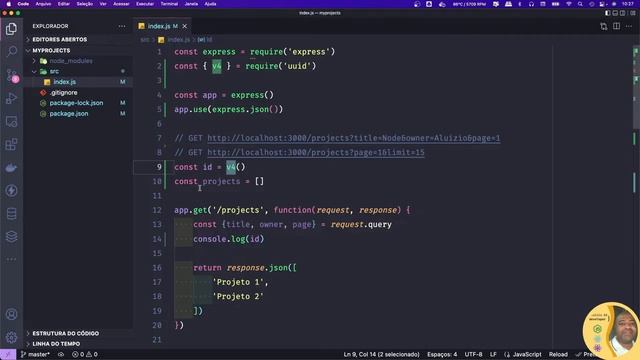This screenshot has width=640, height=360.
Task: Open the Code application menu
Action: (23, 4)
